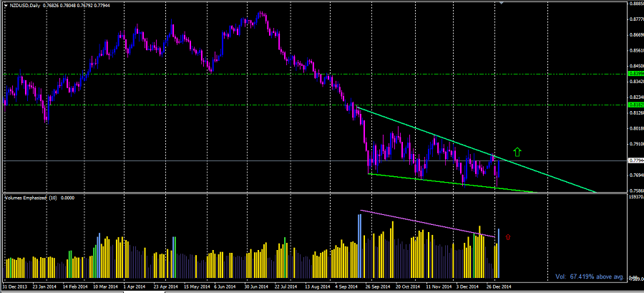
Task: Click the 31 Dec 2013 date label
Action: [x=16, y=287]
